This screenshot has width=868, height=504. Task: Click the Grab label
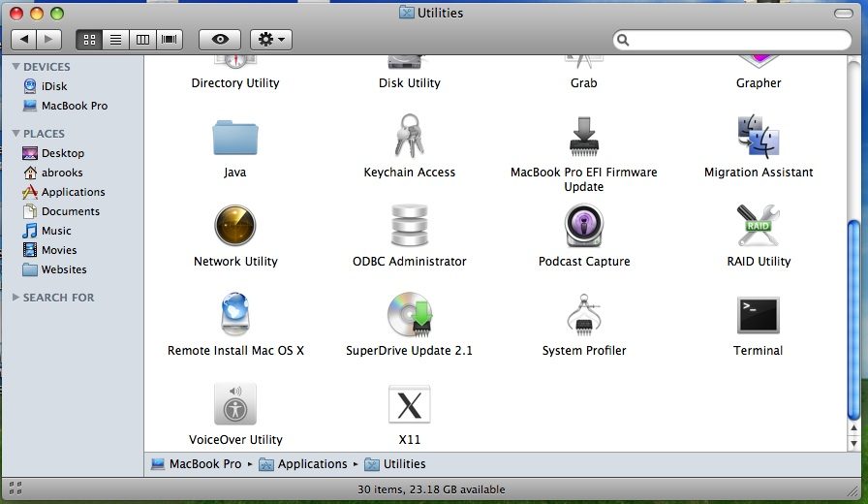pyautogui.click(x=584, y=83)
